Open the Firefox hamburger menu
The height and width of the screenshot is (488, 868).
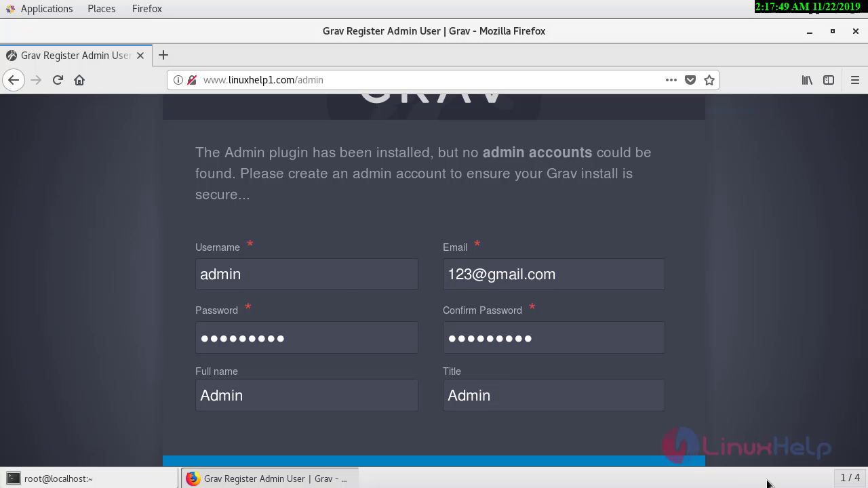[855, 80]
